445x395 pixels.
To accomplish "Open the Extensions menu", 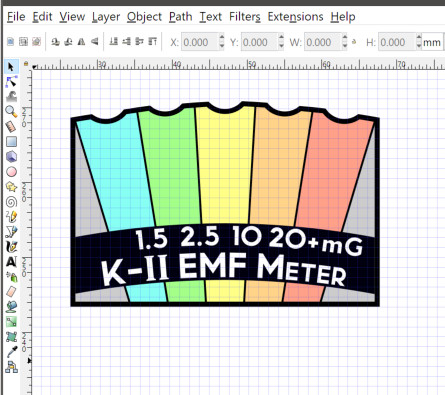I will (x=295, y=16).
